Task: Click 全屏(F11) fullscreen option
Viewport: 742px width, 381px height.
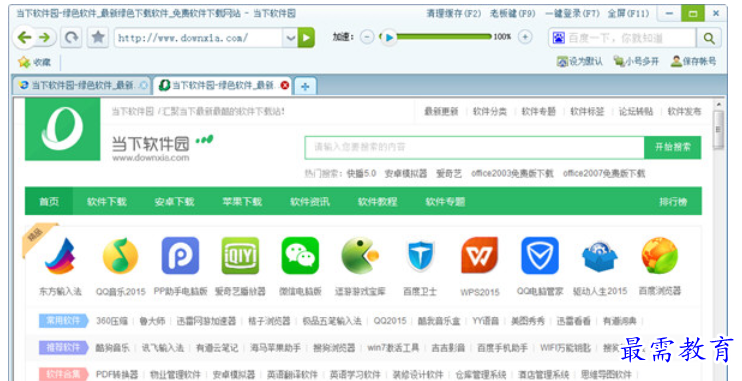Action: (x=628, y=14)
